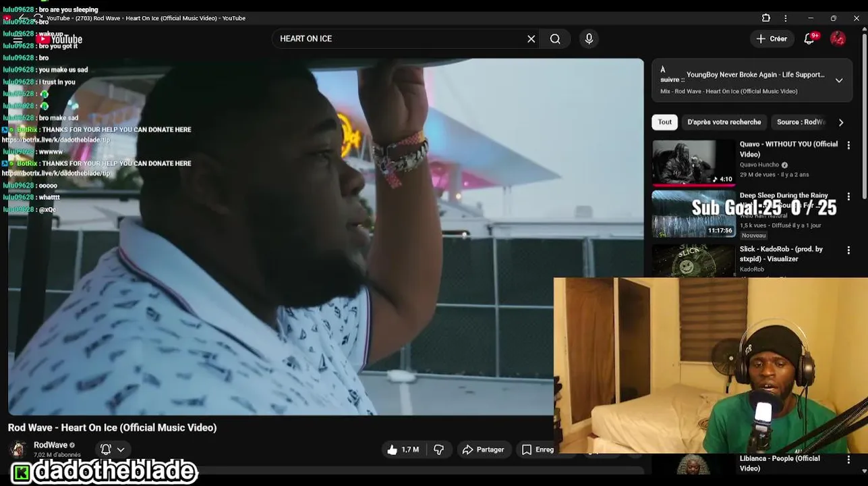This screenshot has height=486, width=868.
Task: Like the video with 1,7 M thumbs up
Action: 403,450
